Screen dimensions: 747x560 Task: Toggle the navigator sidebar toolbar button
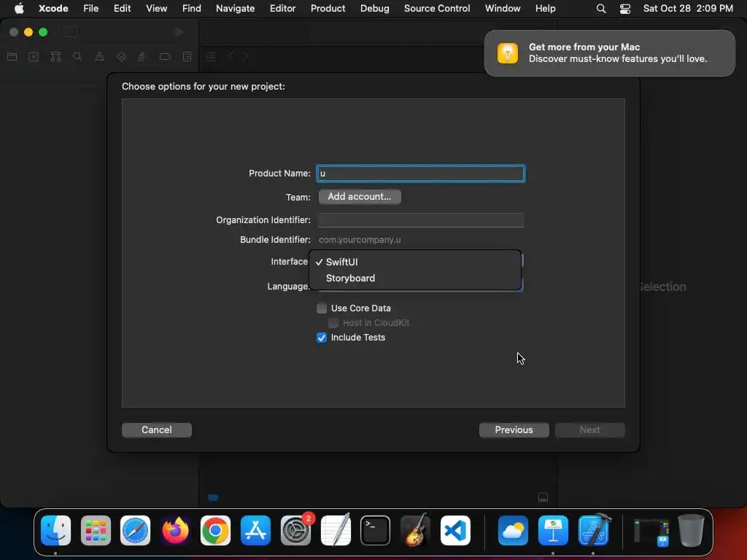[71, 32]
